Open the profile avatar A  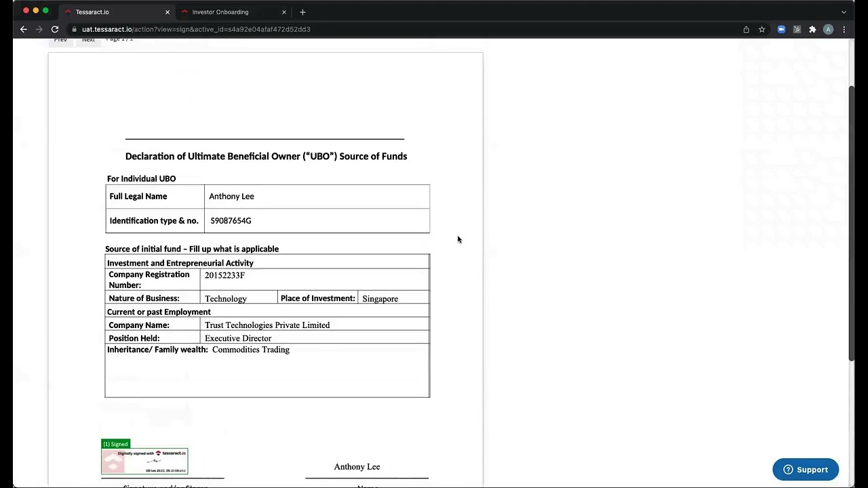(x=828, y=29)
